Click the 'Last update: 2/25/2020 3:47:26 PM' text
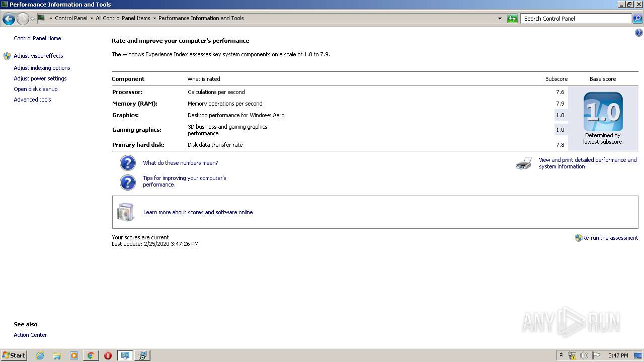The image size is (644, 362). point(155,244)
